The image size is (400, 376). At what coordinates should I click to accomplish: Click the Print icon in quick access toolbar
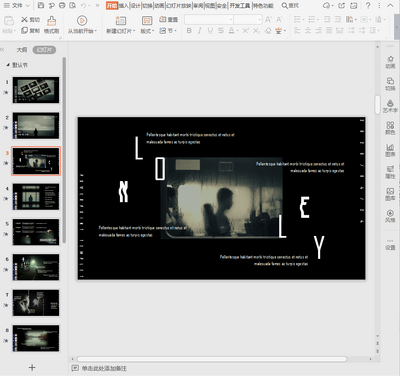click(x=62, y=6)
